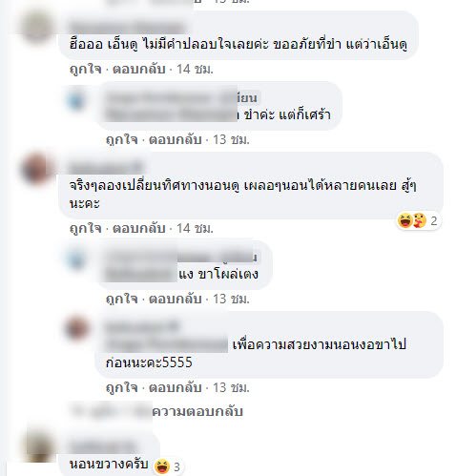Image resolution: width=456 pixels, height=476 pixels.
Task: Like the ฮืออออ เอ็นดู comment with ถูกใจ
Action: pos(86,69)
